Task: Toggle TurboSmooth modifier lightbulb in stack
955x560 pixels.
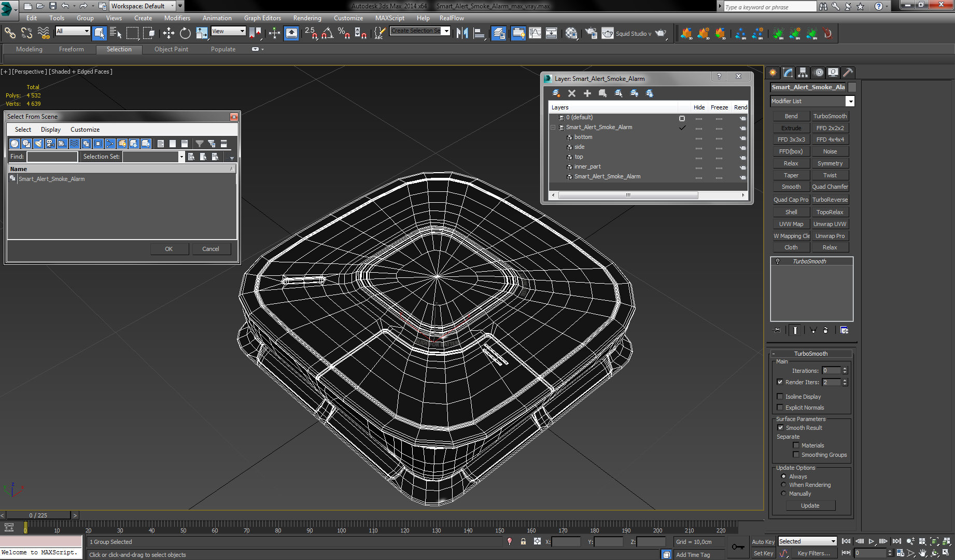Action: click(x=778, y=261)
